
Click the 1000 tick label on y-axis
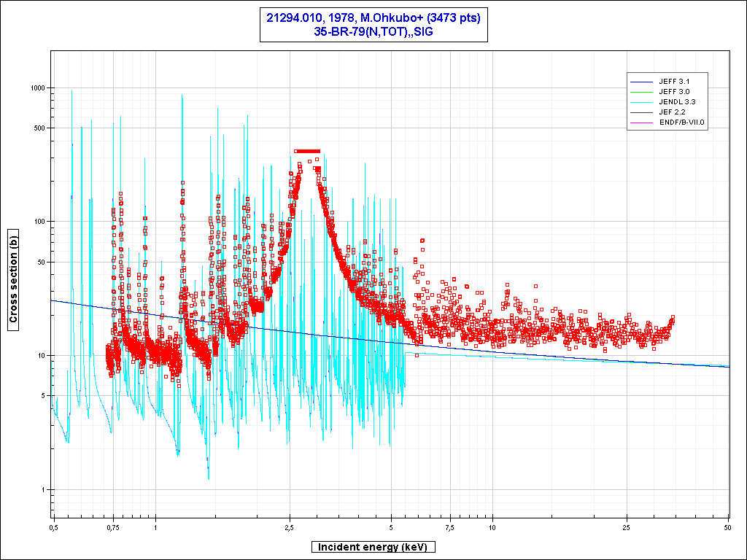[x=37, y=87]
